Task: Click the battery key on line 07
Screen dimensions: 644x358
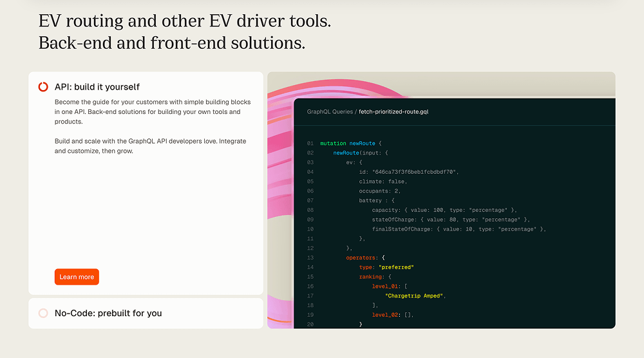Action: coord(370,201)
